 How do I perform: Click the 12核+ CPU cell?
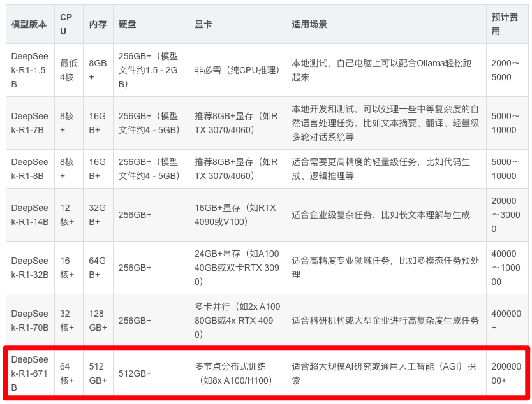[x=69, y=215]
